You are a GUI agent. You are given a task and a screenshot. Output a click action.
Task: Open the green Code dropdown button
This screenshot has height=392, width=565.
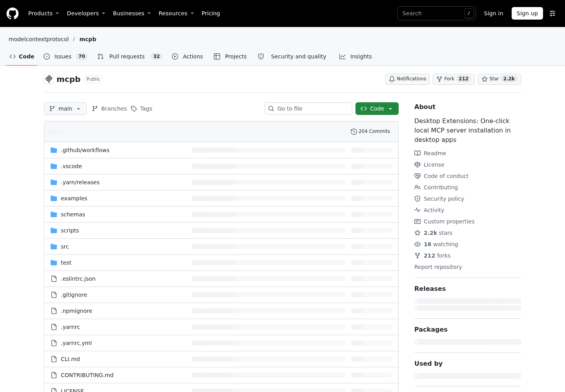tap(377, 109)
